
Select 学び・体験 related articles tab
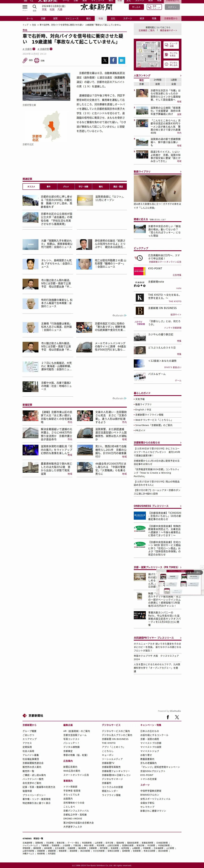83,186
